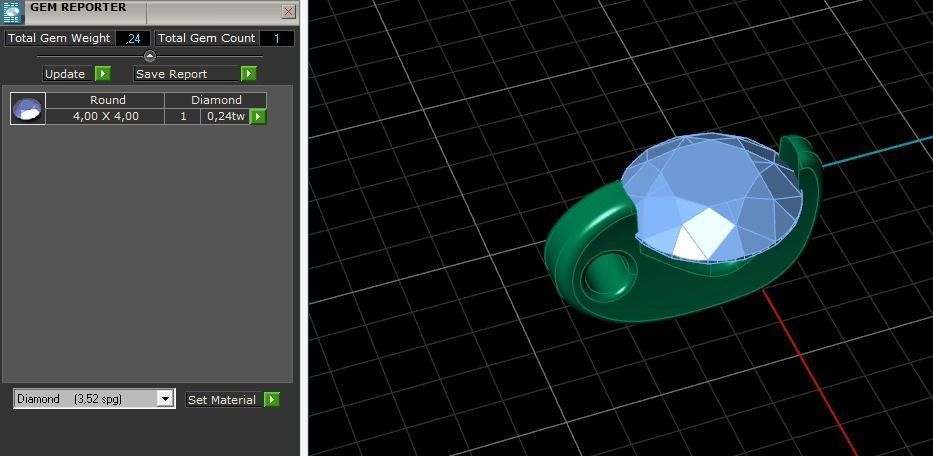
Task: Collapse the panel using the round arrow handle
Action: click(150, 56)
